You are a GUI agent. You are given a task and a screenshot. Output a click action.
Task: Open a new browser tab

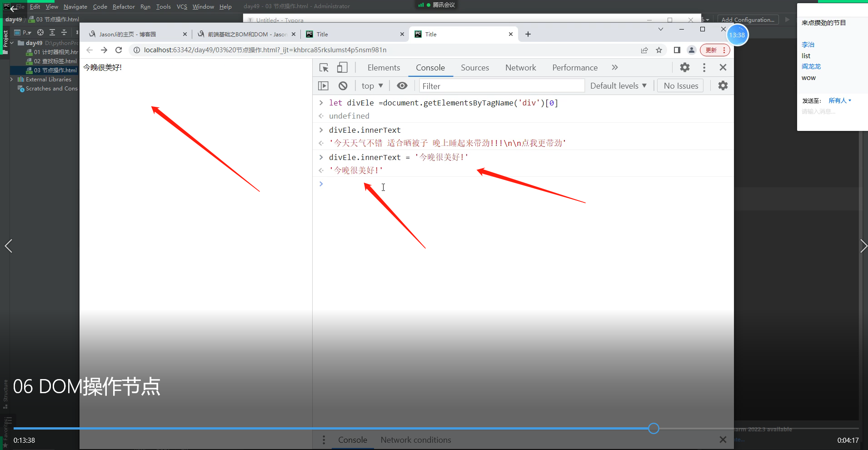coord(528,34)
